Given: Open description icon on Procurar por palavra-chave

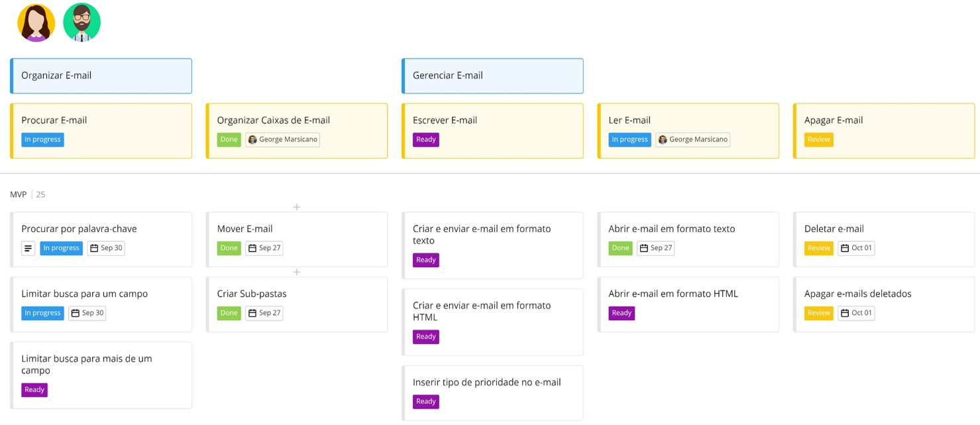Looking at the screenshot, I should [28, 249].
